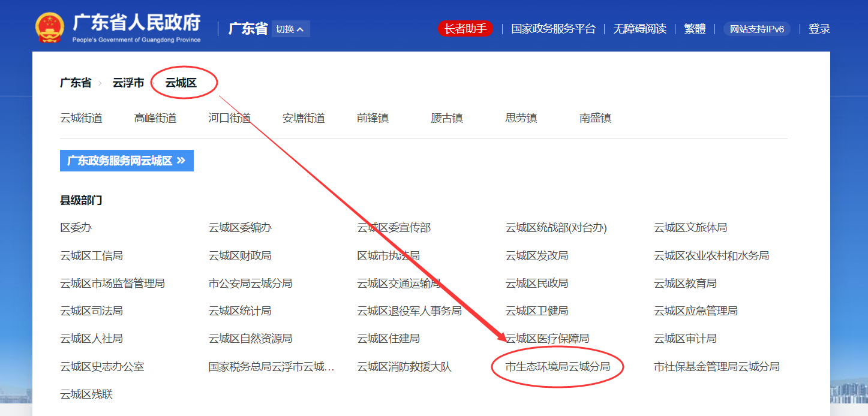Enable the 长者助手 elder assistant mode
Viewport: 868px width, 416px height.
465,29
